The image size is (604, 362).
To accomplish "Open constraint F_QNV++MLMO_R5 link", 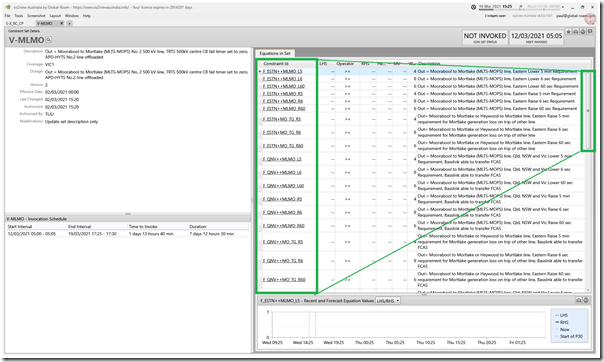I will coord(282,199).
